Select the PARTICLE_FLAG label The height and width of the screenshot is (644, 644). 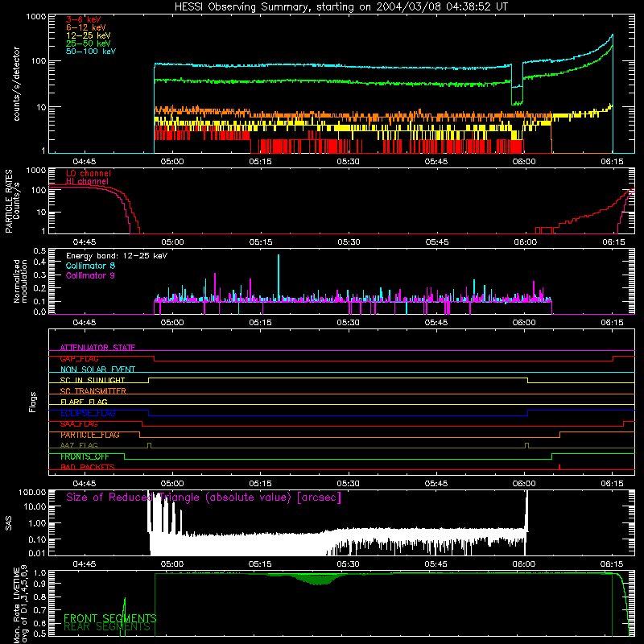pos(90,435)
